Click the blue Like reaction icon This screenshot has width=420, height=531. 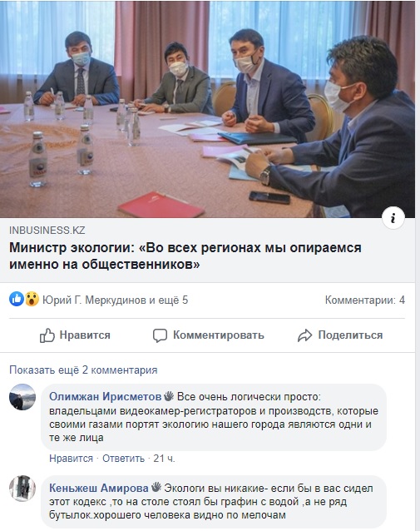(x=17, y=299)
